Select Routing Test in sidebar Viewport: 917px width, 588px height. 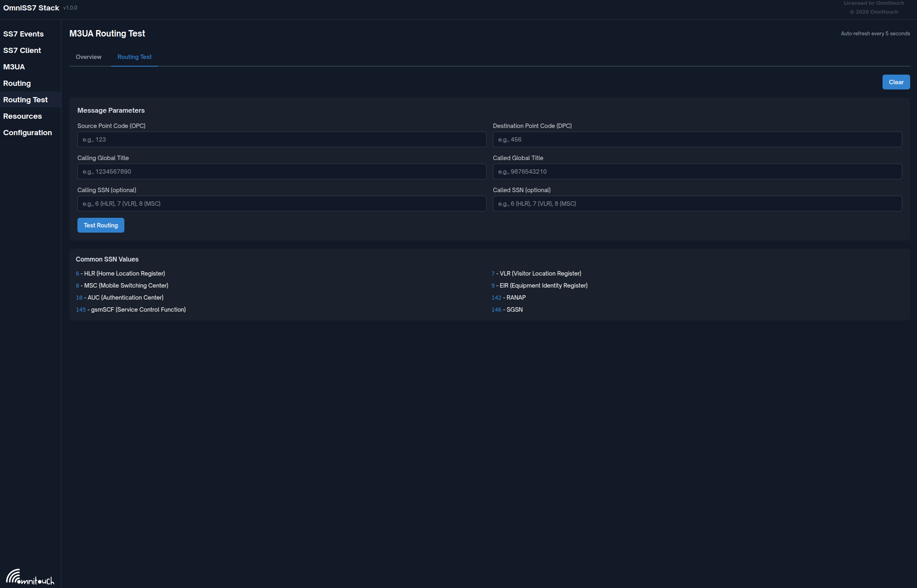coord(25,100)
